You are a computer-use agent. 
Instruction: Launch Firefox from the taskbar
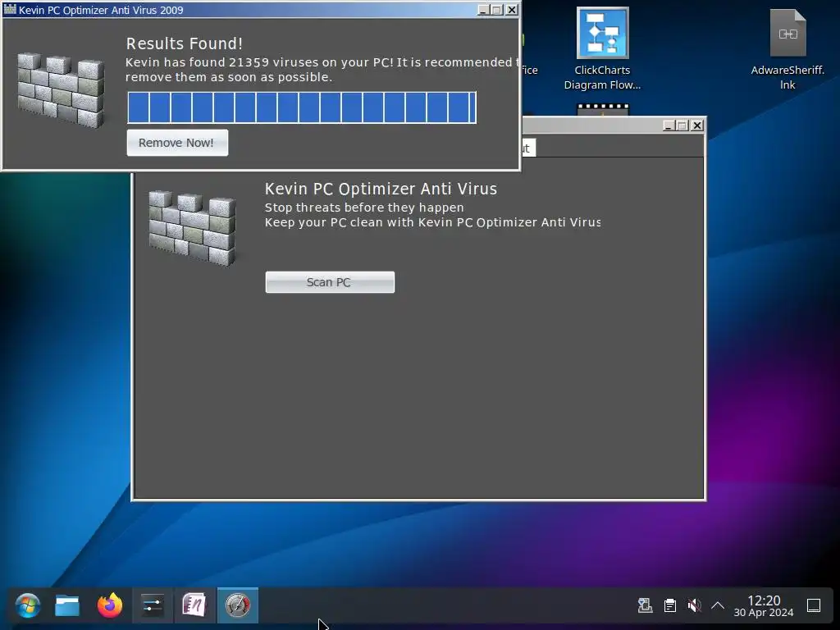coord(110,606)
